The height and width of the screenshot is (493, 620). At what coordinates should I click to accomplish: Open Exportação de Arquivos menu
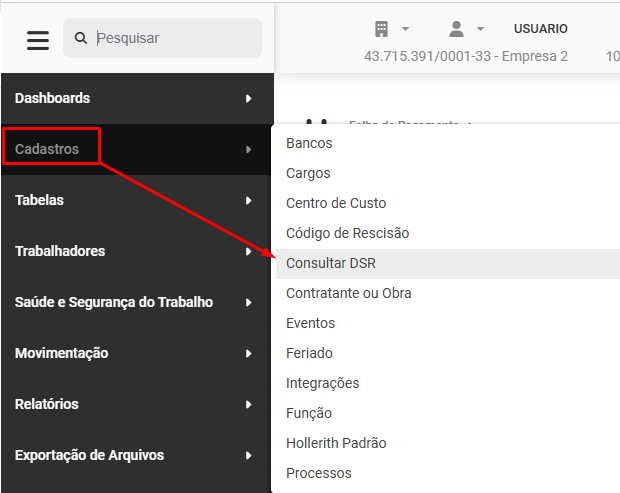click(90, 455)
